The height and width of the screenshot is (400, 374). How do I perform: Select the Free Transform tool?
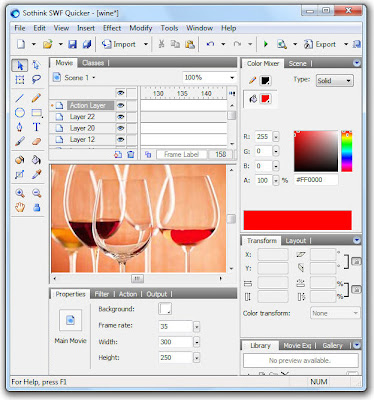tap(20, 80)
